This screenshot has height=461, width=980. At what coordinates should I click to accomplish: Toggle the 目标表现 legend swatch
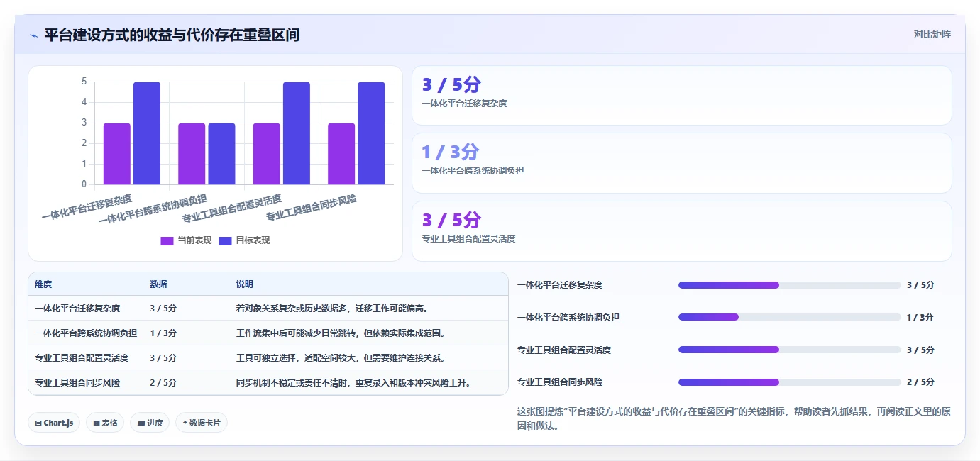tap(225, 240)
